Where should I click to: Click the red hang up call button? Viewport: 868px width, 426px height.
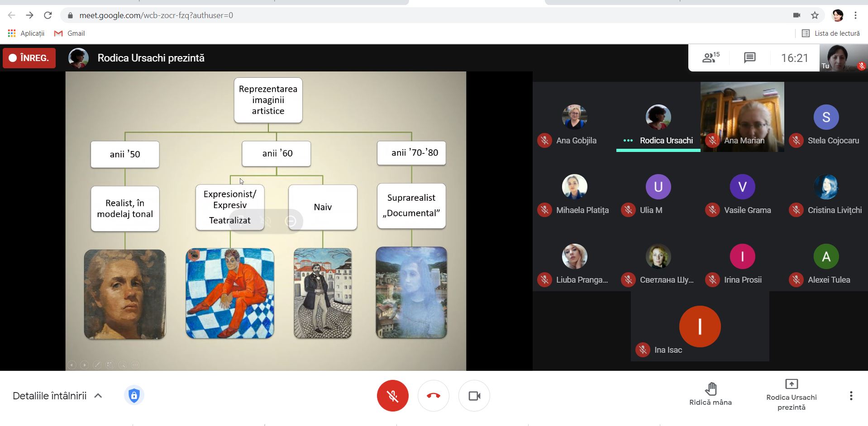click(433, 396)
